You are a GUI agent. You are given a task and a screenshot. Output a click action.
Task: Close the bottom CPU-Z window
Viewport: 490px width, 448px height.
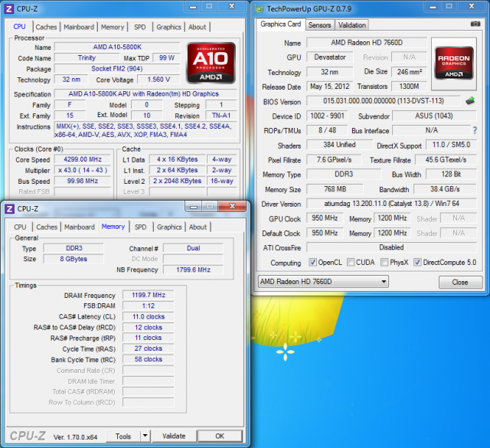(x=232, y=206)
